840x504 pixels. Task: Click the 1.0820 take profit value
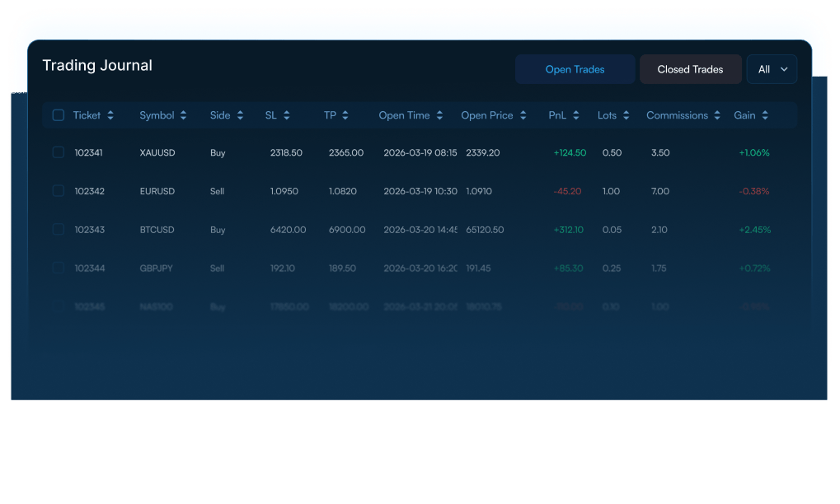[x=343, y=192]
